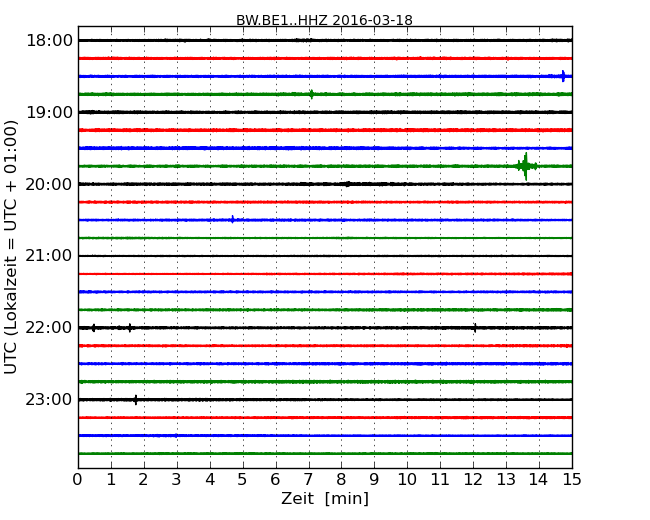This screenshot has height=520, width=650.
Task: Click the large green seismic event near 19:45
Action: (526, 166)
